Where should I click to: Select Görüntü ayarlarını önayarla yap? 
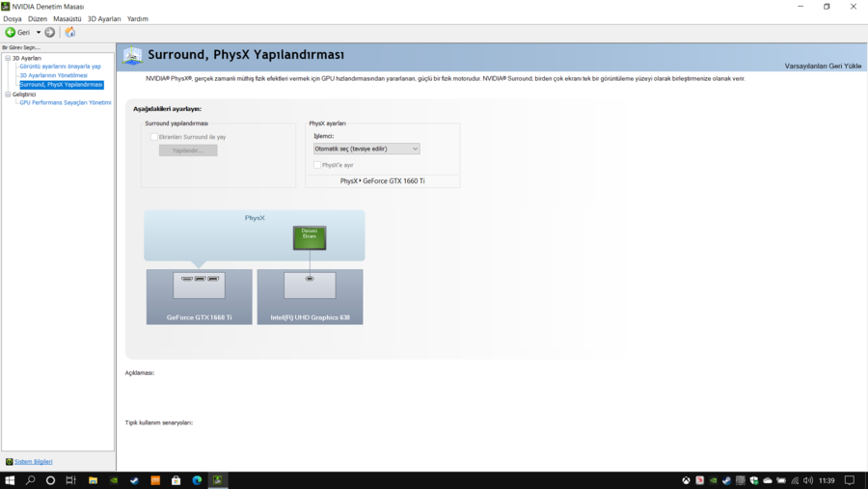[x=61, y=66]
